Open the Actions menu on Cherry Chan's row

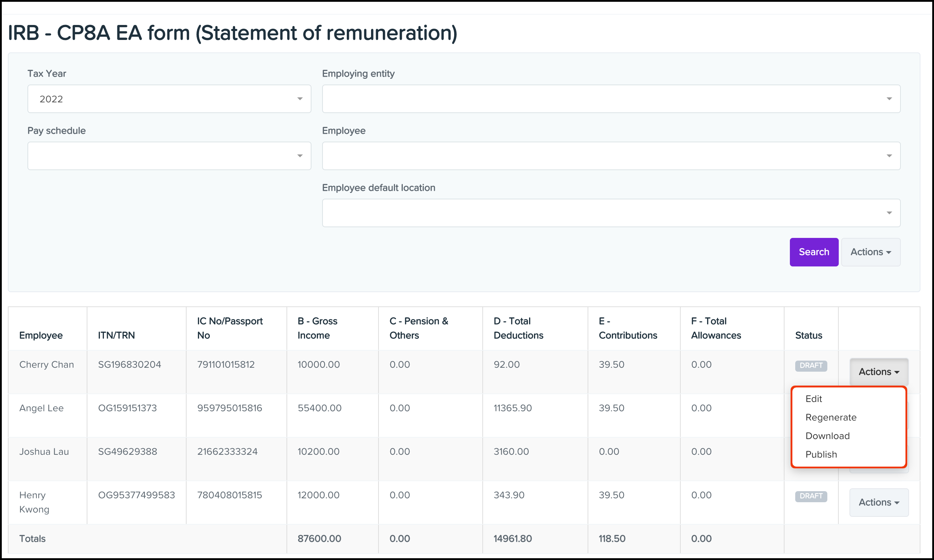coord(879,372)
